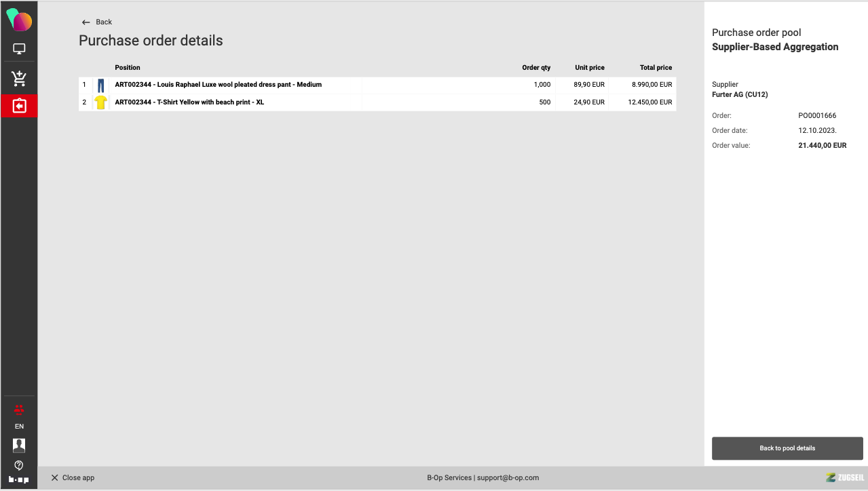868x491 pixels.
Task: Click the ZUGSEIL logo in footer
Action: pyautogui.click(x=845, y=477)
